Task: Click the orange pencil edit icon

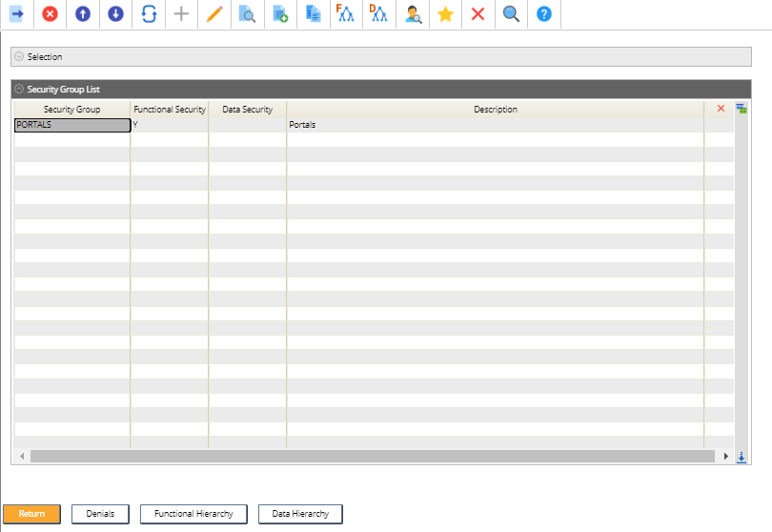Action: [214, 13]
